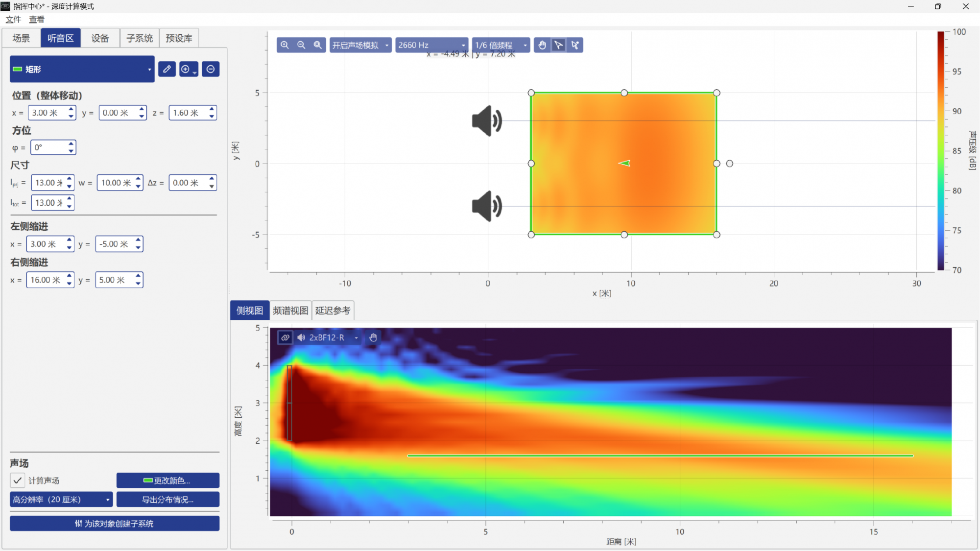The image size is (980, 551).
Task: Click the pencil rename icon
Action: point(167,69)
